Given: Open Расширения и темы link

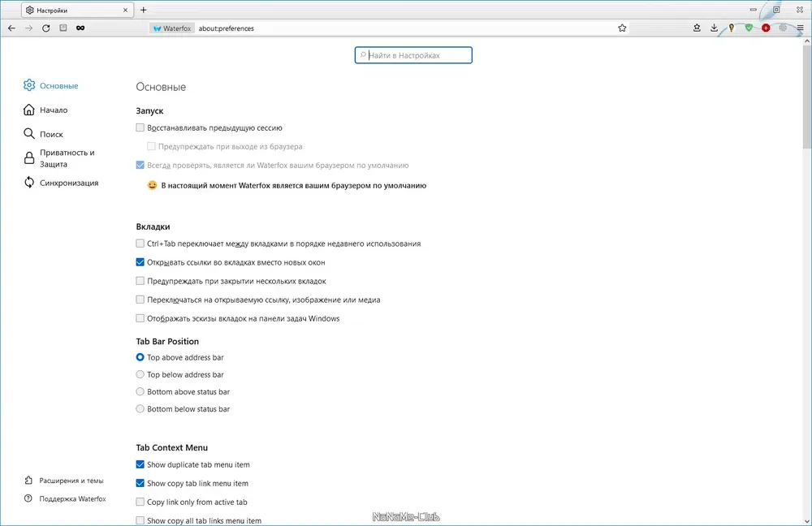Looking at the screenshot, I should click(63, 481).
